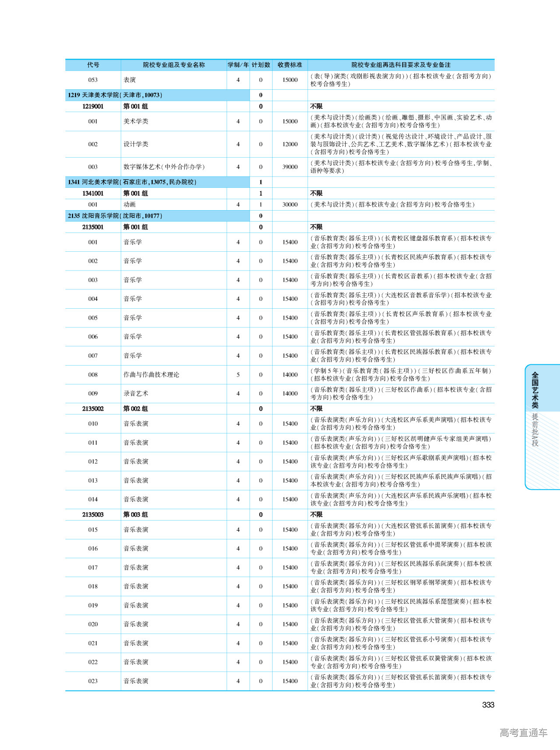Select the 2135 沈阳音乐学院 school row
The width and height of the screenshot is (560, 750).
point(115,216)
